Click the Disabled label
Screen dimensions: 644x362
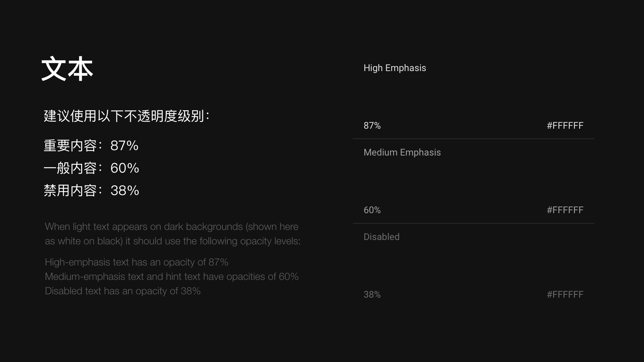coord(381,237)
